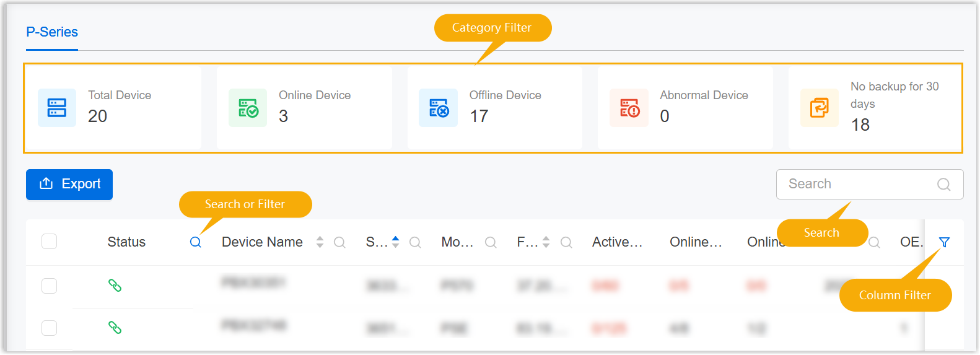980x355 pixels.
Task: Check the second device row checkbox
Action: click(50, 328)
